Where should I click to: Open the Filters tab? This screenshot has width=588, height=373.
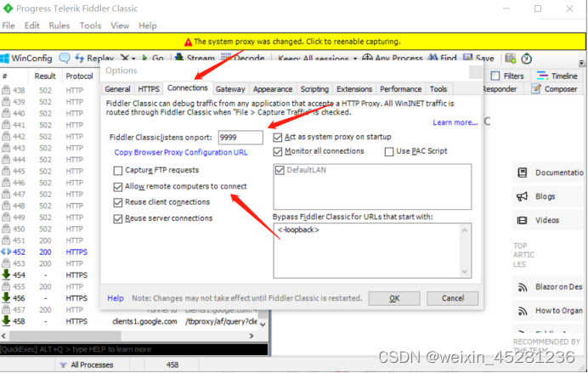(507, 76)
